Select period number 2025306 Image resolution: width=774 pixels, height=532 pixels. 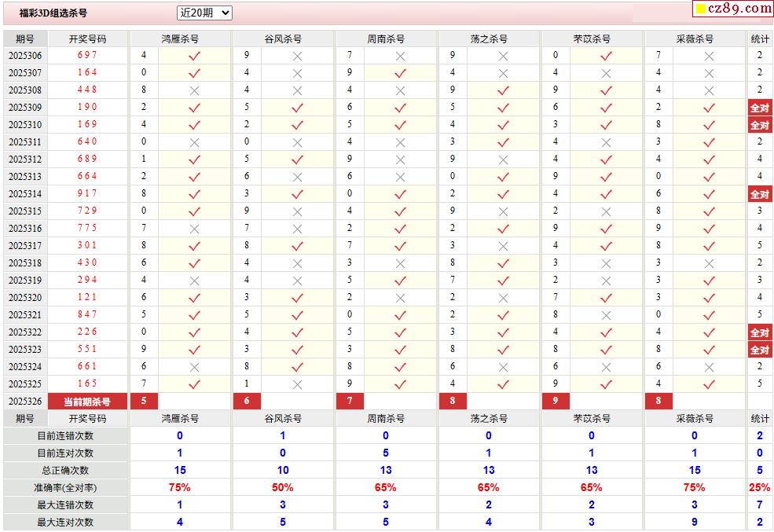25,55
